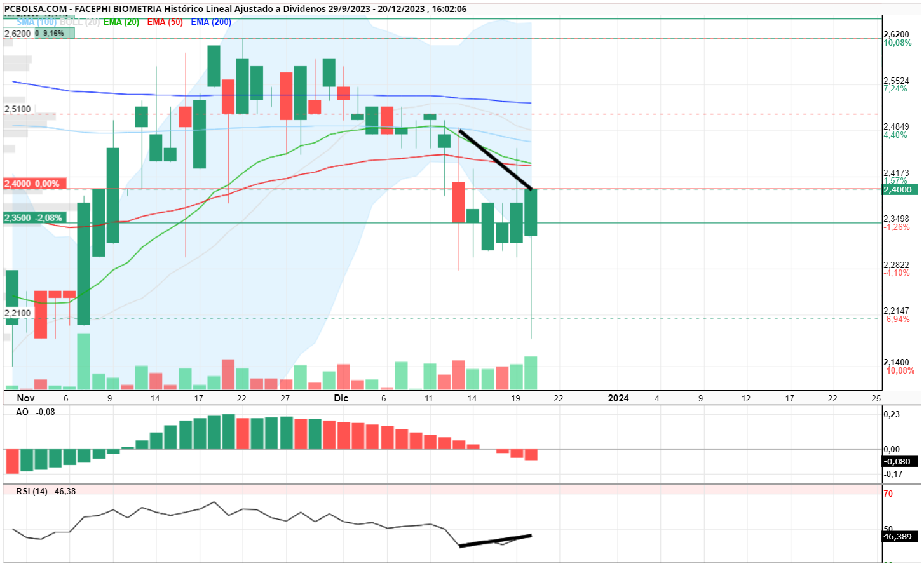Viewport: 924px width, 566px height.
Task: Click the SMA (100) legend label
Action: coord(37,22)
